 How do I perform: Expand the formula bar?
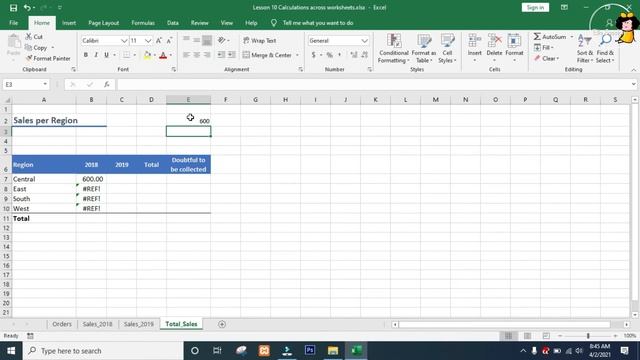(633, 84)
